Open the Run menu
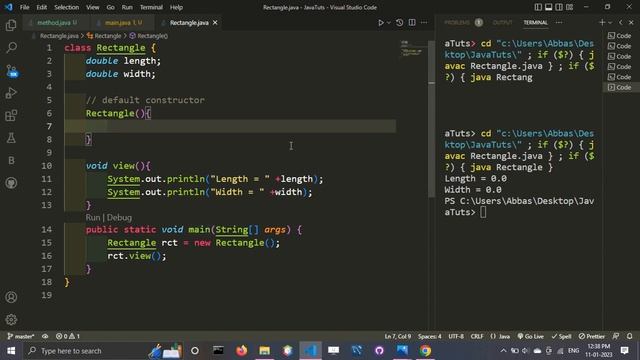The image size is (640, 360). pyautogui.click(x=127, y=7)
